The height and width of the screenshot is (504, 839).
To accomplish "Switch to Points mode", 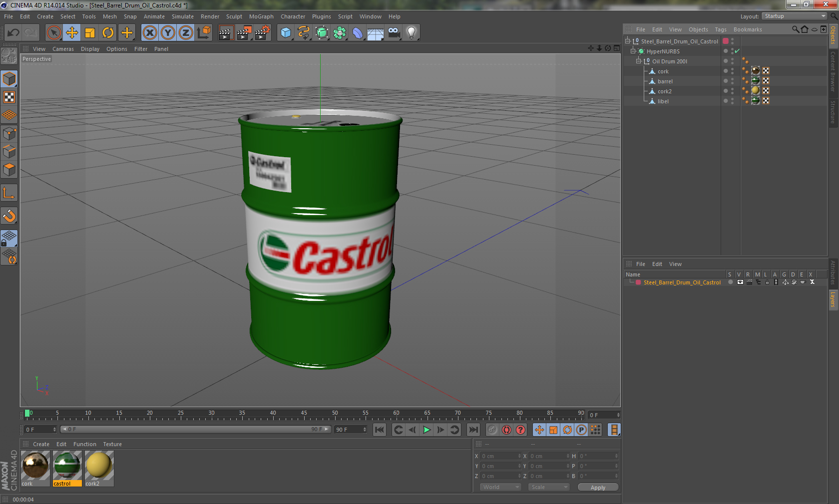I will pos(9,133).
